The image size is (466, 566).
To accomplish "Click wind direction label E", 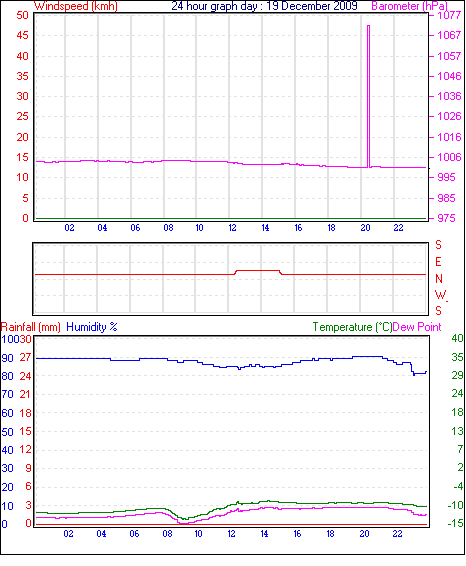I will pyautogui.click(x=438, y=262).
